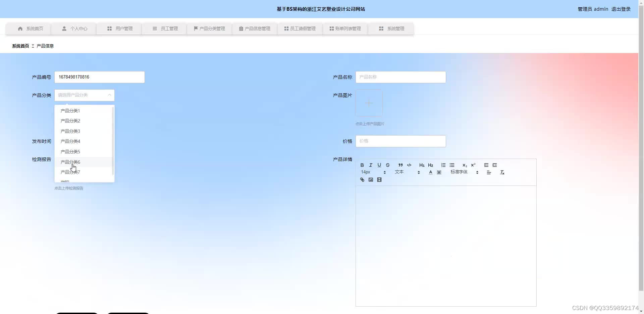
Task: Insert a code block in the editor
Action: click(x=409, y=165)
